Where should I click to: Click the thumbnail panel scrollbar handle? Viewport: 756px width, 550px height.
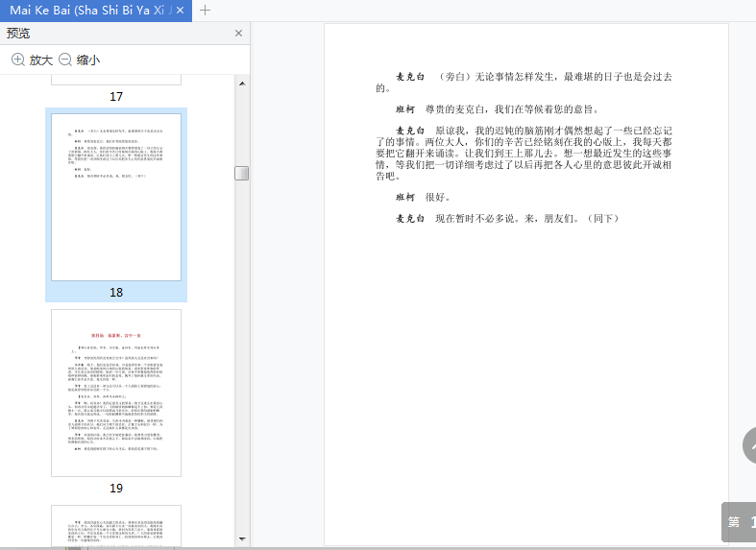(x=241, y=174)
